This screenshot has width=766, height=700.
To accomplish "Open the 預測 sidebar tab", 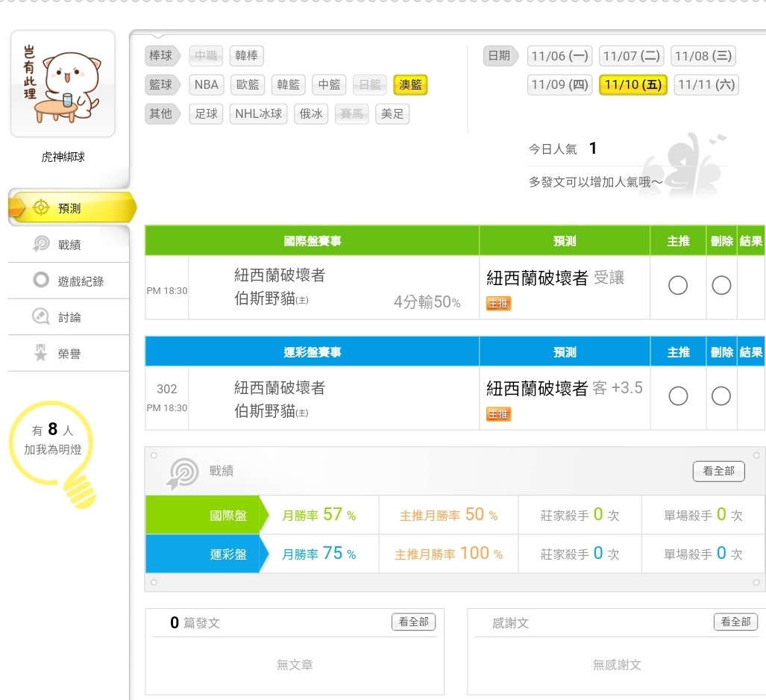I will [72, 207].
